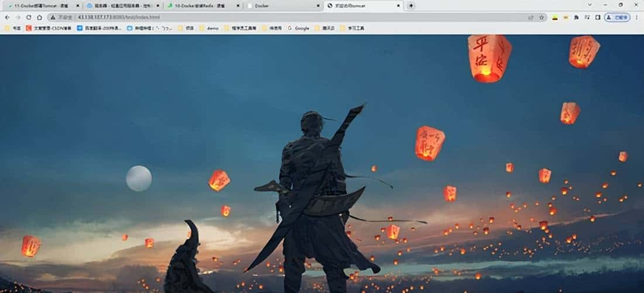Open the tab search chevron
Viewport: 644px width, 293px height.
[590, 5]
